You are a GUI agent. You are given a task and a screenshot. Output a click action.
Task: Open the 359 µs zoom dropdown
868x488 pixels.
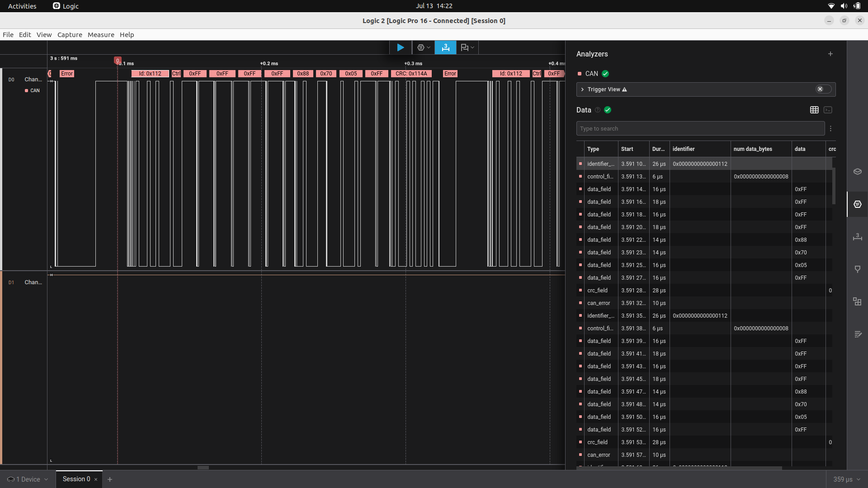click(x=847, y=479)
